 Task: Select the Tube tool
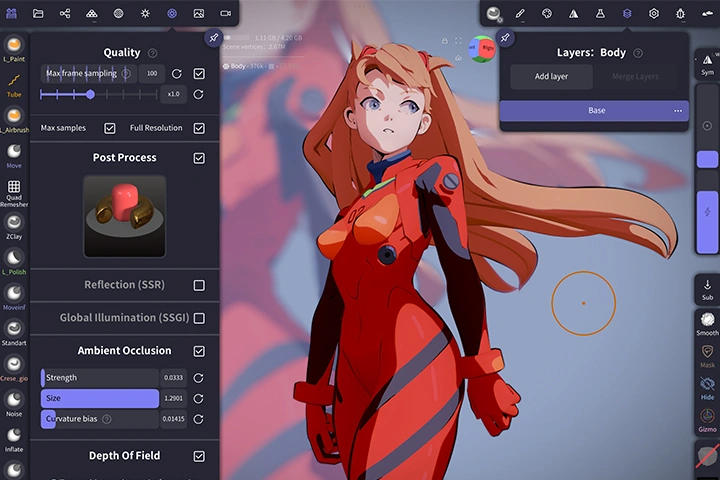point(14,85)
